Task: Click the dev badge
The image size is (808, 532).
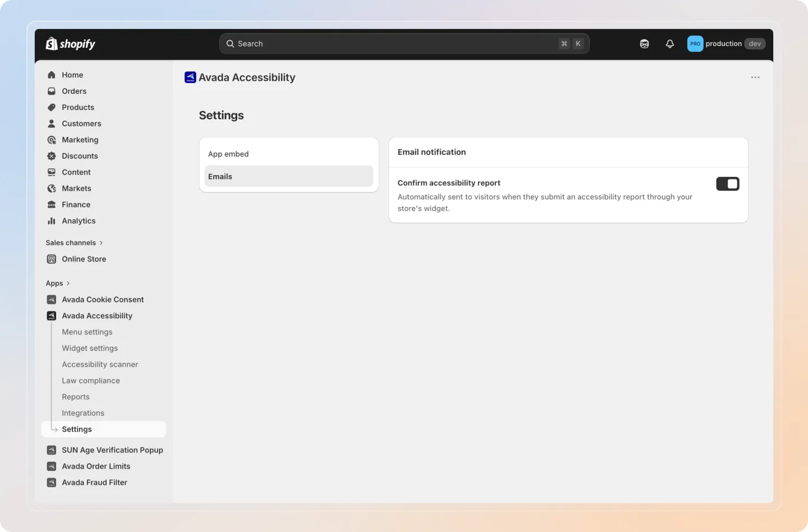Action: (755, 44)
